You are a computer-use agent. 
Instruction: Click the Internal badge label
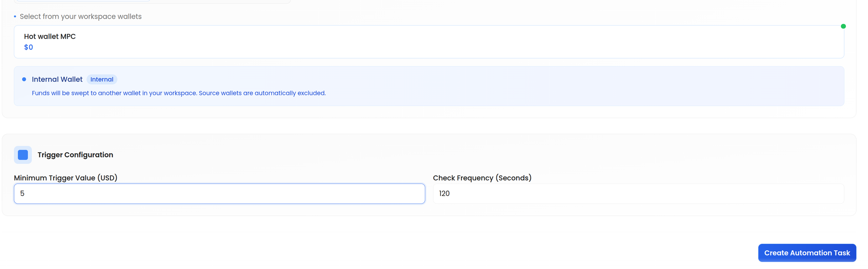point(102,79)
